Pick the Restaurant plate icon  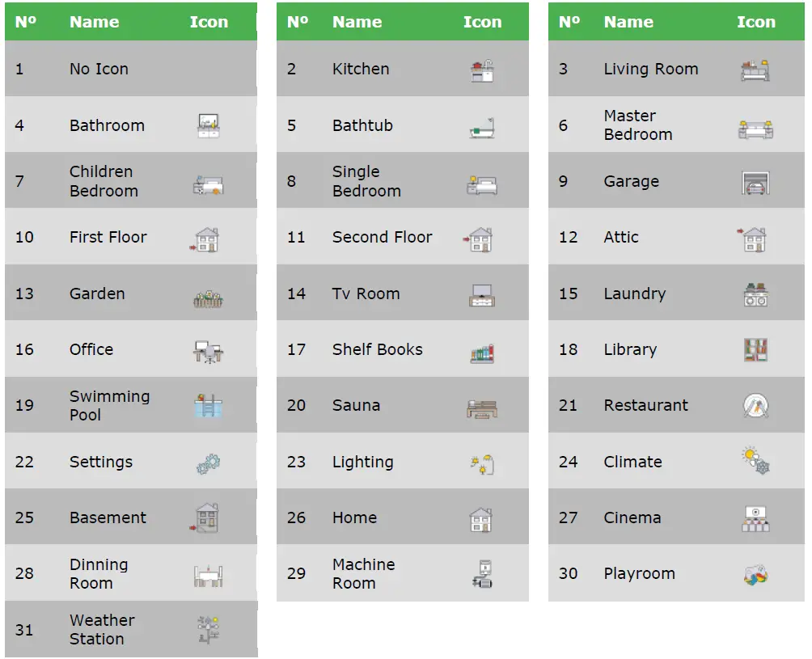[755, 406]
